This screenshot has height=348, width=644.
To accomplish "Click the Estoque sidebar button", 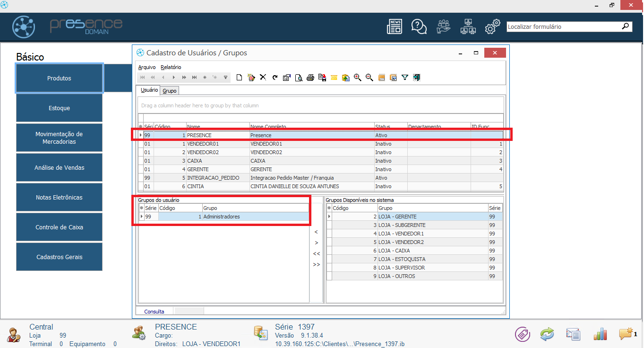I will pos(59,108).
